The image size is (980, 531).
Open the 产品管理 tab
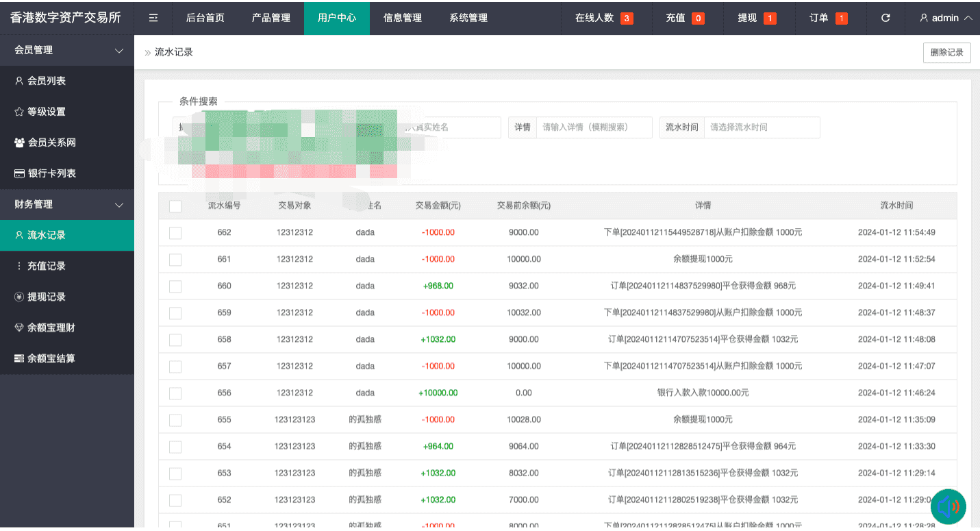271,18
